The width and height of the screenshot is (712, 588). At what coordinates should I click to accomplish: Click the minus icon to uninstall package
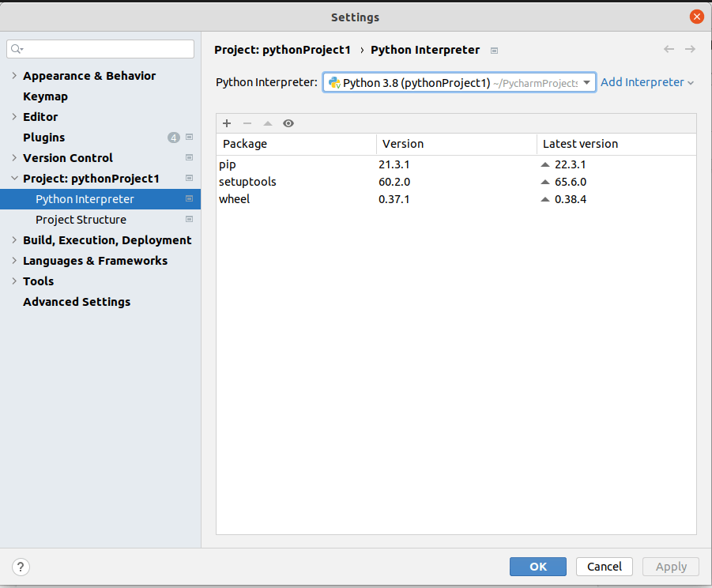tap(247, 123)
